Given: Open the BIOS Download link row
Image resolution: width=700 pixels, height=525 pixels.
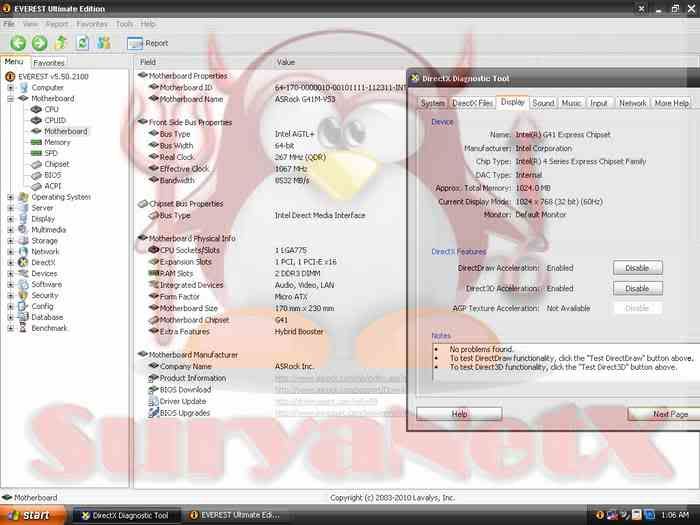Looking at the screenshot, I should click(x=272, y=390).
